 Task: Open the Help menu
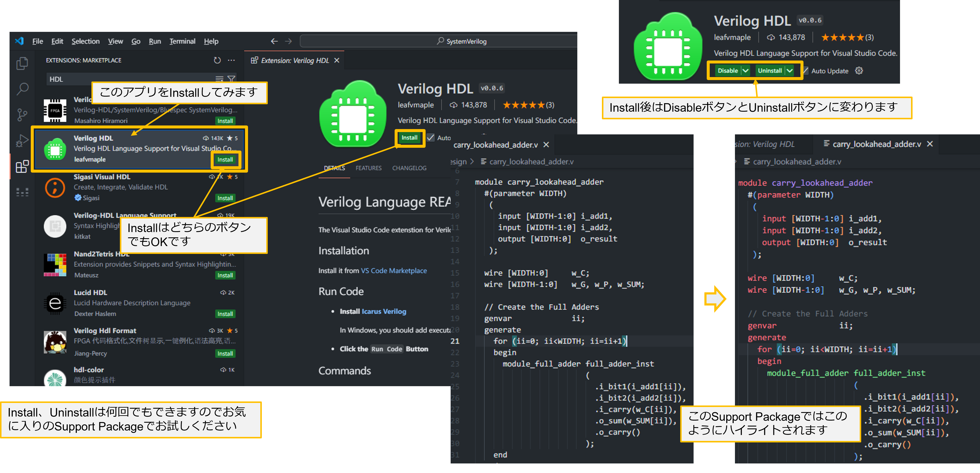click(211, 41)
